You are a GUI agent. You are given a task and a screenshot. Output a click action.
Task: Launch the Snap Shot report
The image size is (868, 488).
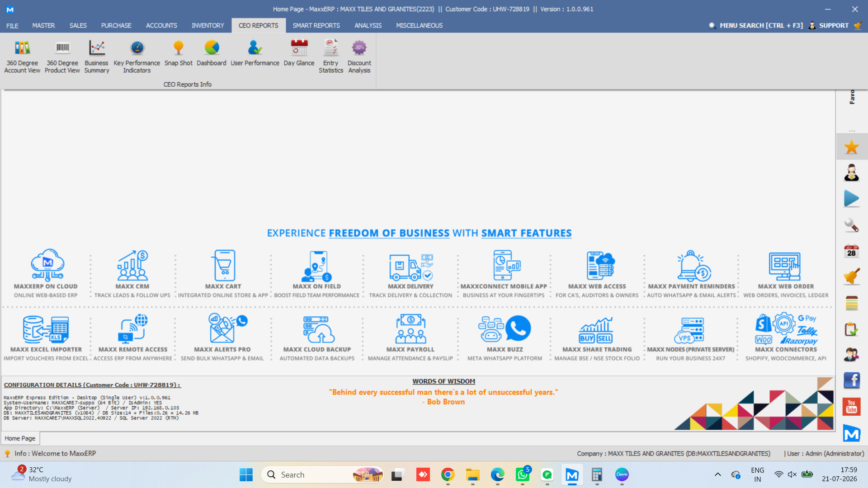(179, 53)
